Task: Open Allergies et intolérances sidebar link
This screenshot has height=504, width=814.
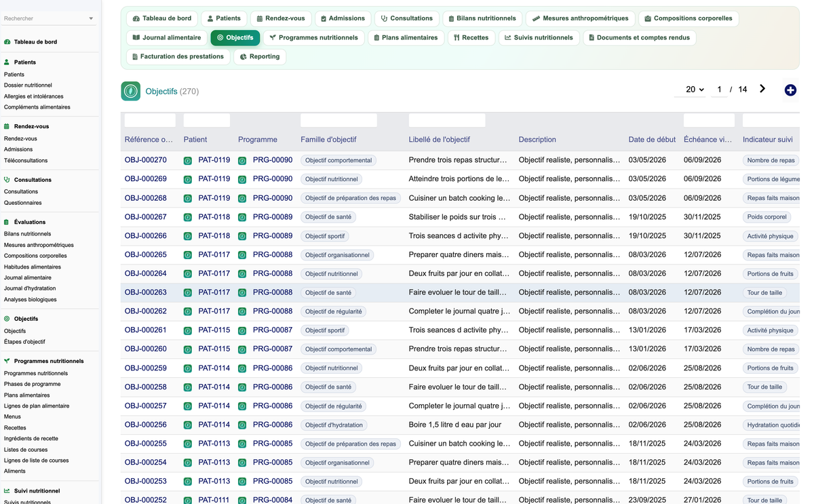Action: point(34,96)
